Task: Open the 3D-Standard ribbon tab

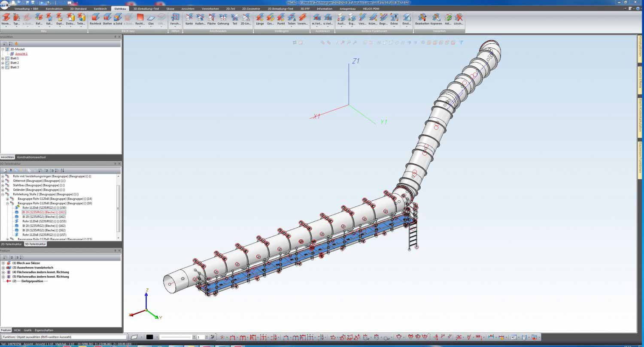Action: [x=78, y=9]
